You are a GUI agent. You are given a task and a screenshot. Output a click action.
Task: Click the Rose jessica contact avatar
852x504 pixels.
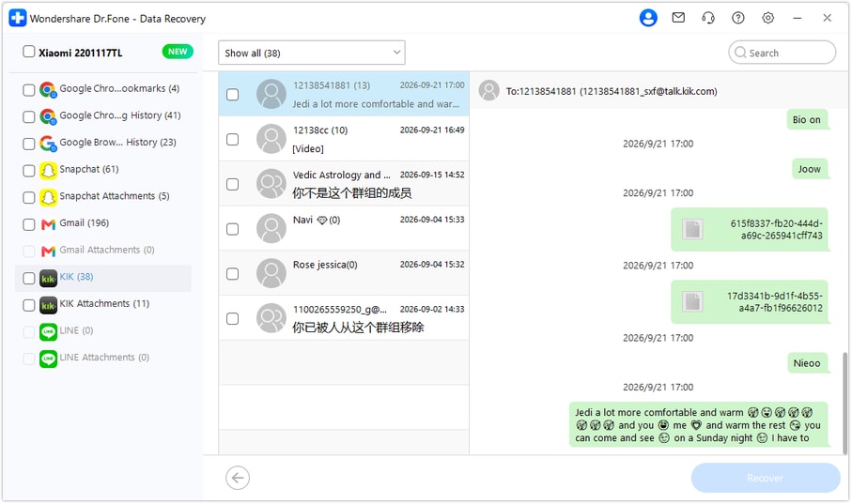coord(271,273)
